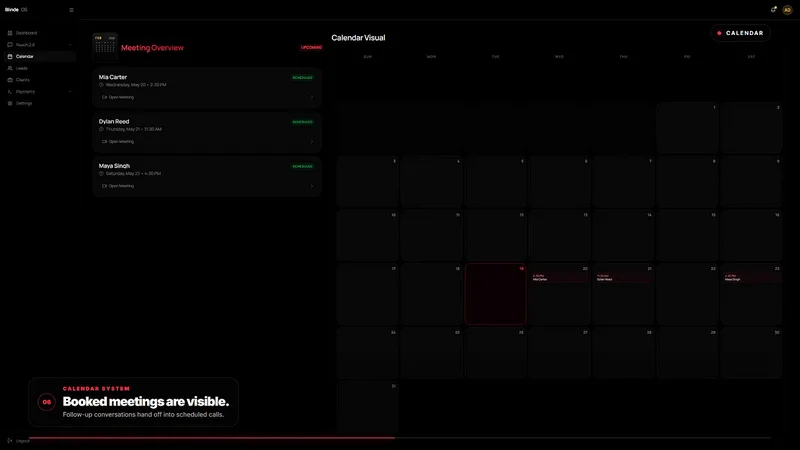Click Open Meeting for Dylan Reed

118,142
